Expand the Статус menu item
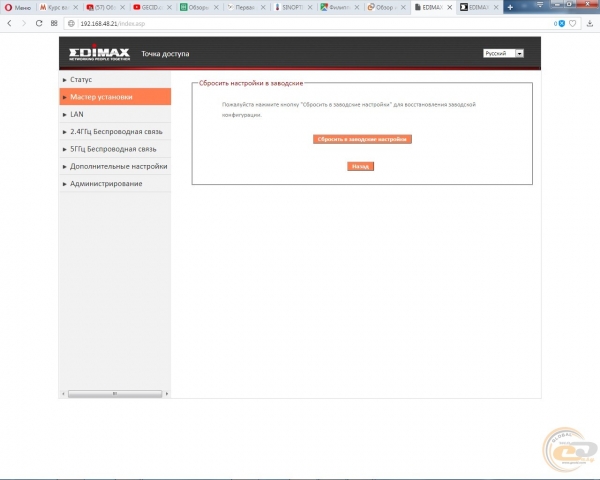The height and width of the screenshot is (480, 600). [115, 80]
